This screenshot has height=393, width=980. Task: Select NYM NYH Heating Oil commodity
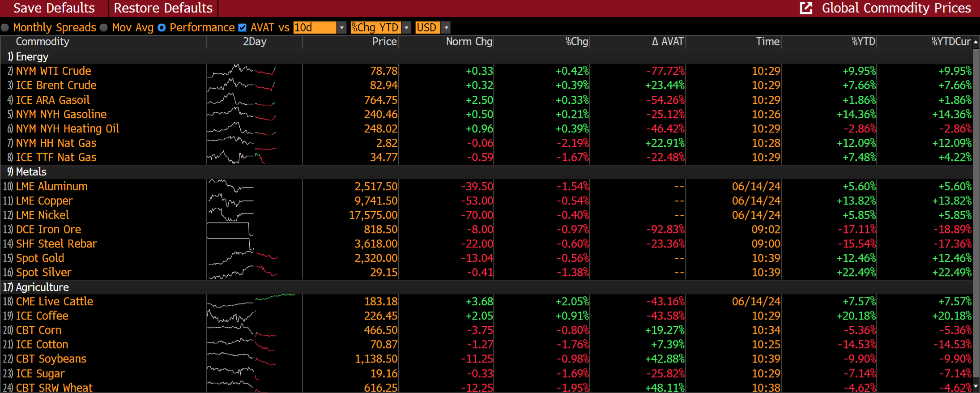coord(68,128)
